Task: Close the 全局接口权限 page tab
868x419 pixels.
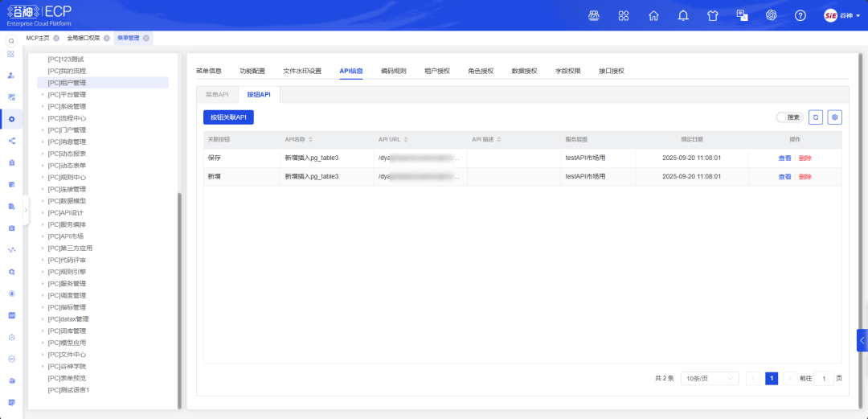Action: 106,38
